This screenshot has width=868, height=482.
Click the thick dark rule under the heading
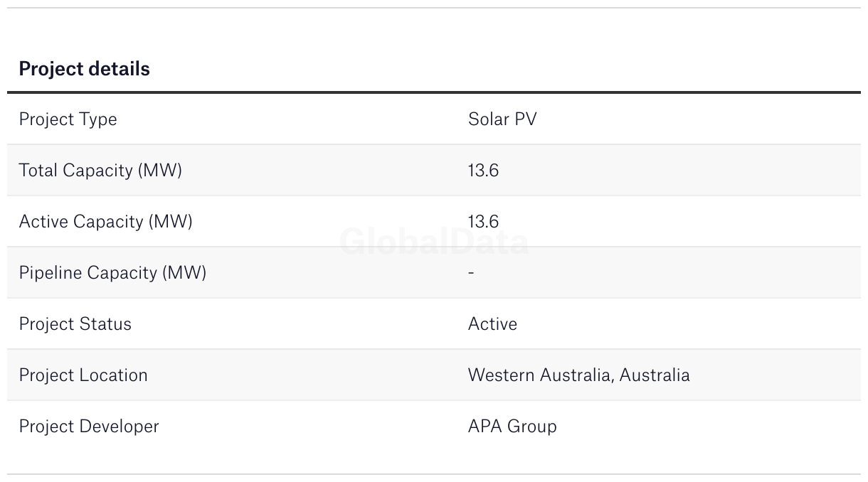(x=434, y=92)
